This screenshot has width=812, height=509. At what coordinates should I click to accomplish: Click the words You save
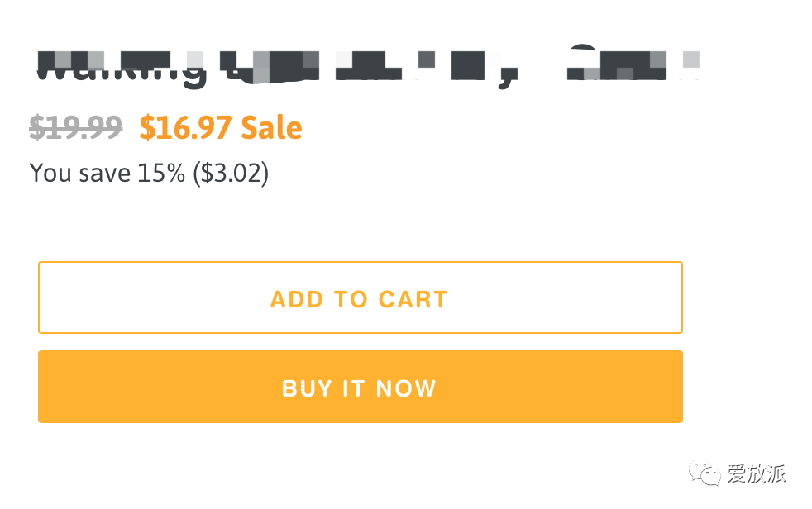pyautogui.click(x=80, y=173)
